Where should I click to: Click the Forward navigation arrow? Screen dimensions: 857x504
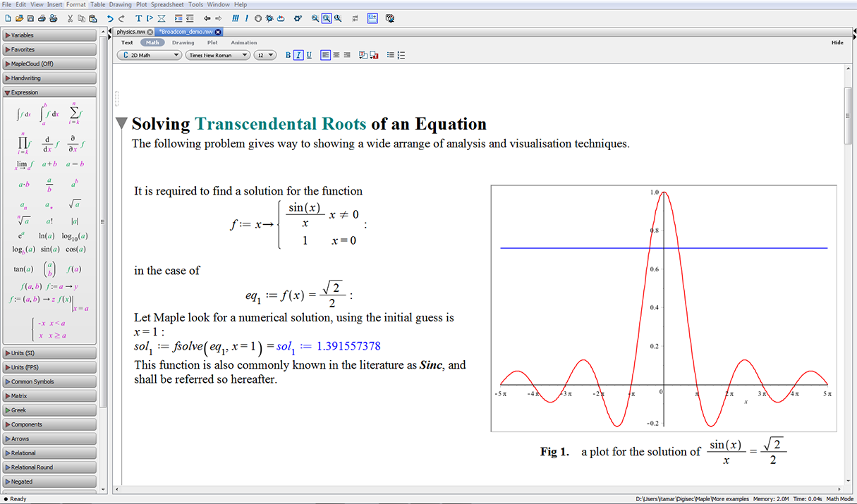coord(219,18)
